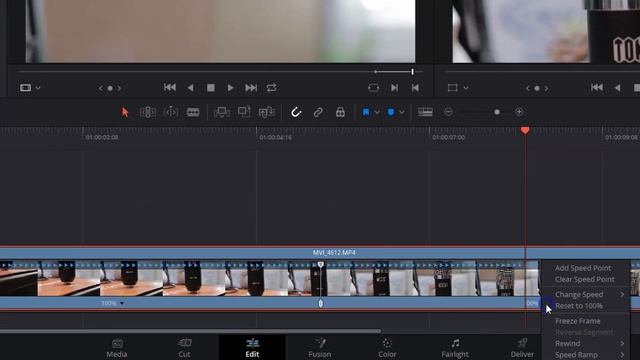
Task: Play forward in source viewer
Action: [231, 88]
